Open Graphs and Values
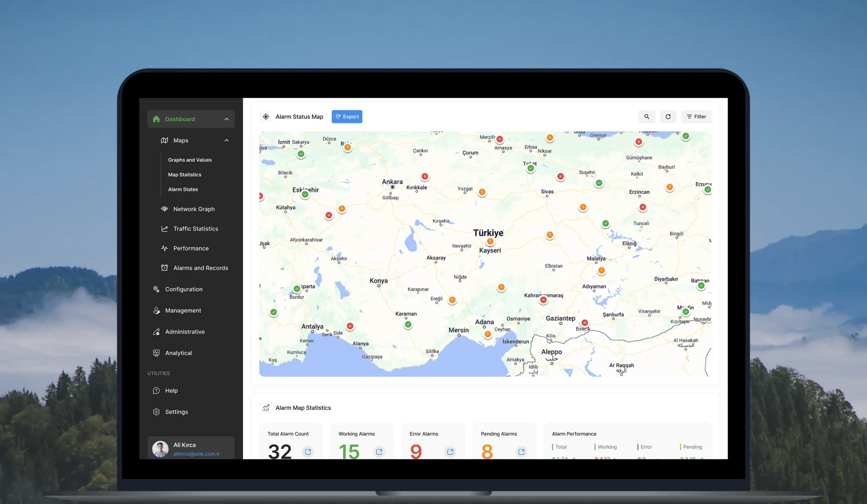Image resolution: width=867 pixels, height=504 pixels. coord(190,160)
